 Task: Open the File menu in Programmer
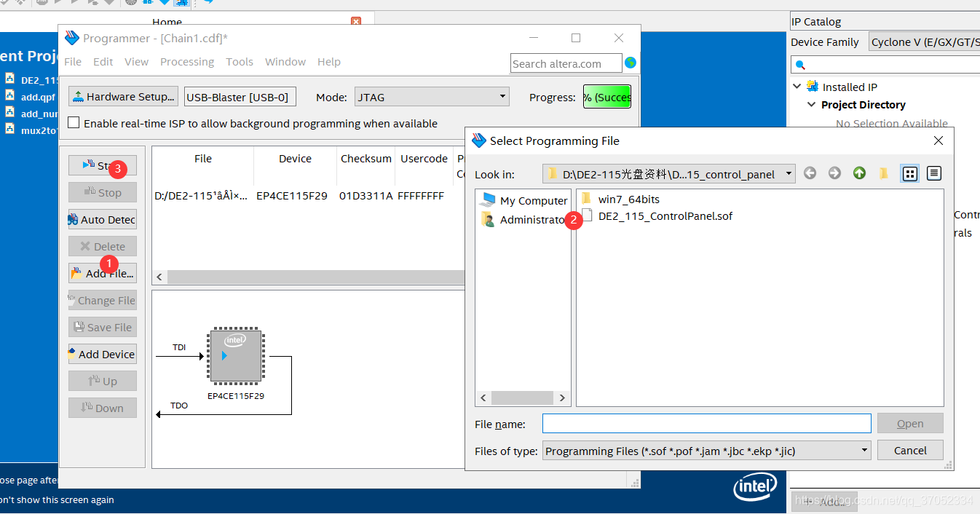coord(73,62)
